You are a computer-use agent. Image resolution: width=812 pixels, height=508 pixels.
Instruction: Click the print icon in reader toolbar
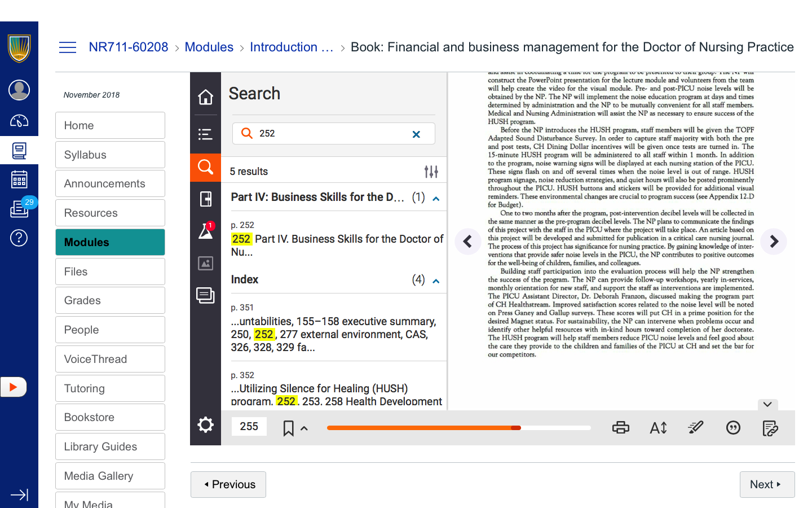pos(620,428)
